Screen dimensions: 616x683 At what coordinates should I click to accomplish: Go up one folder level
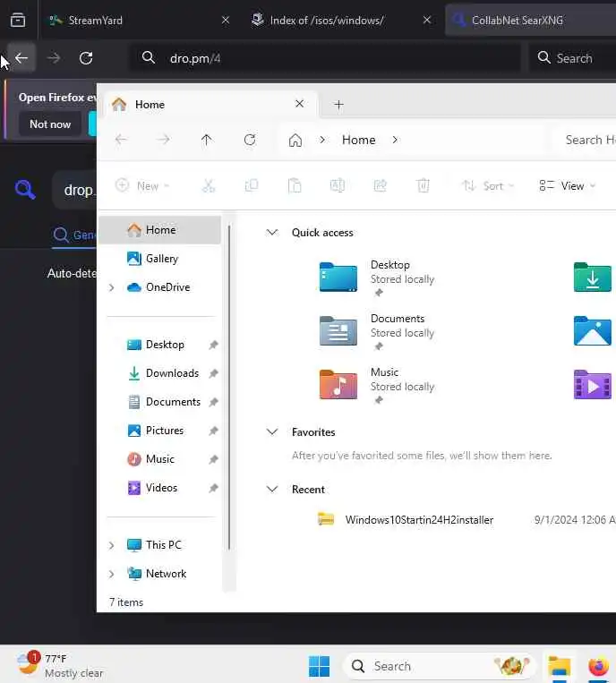207,140
